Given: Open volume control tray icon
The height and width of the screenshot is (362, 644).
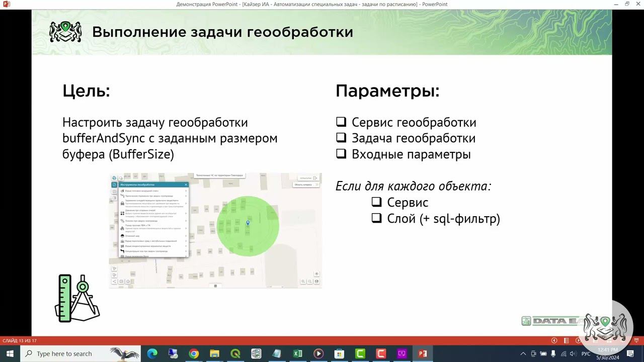Looking at the screenshot, I should [x=573, y=354].
